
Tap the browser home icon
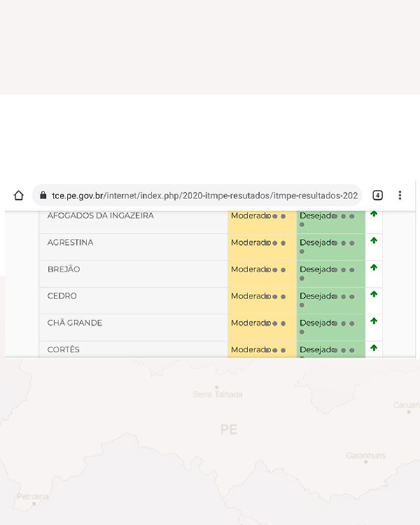[19, 195]
